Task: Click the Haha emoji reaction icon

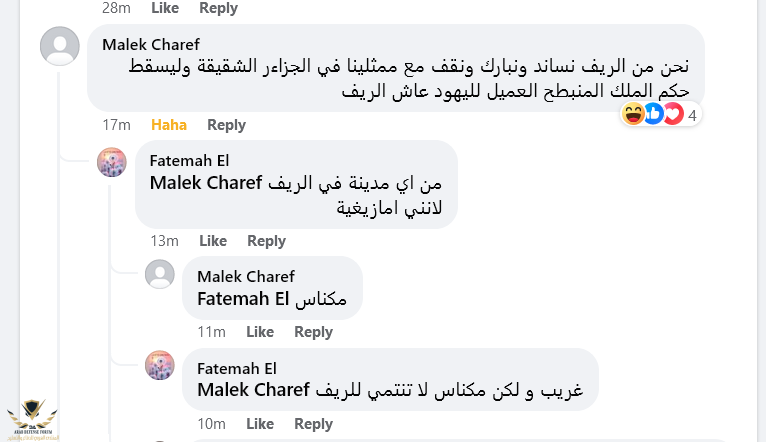Action: (633, 115)
